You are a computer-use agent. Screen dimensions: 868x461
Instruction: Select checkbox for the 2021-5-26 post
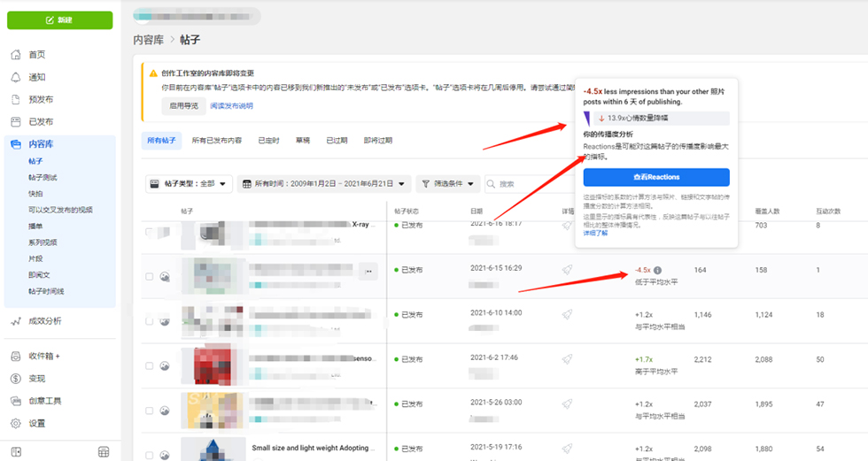coord(149,411)
